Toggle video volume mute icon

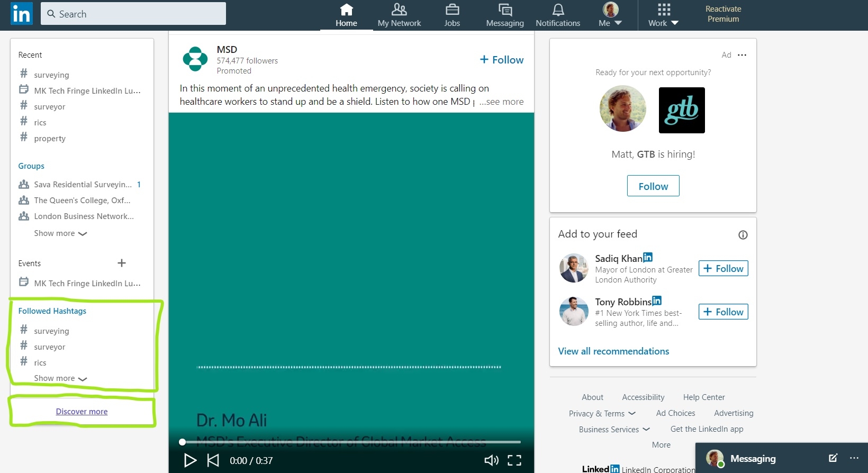[492, 460]
